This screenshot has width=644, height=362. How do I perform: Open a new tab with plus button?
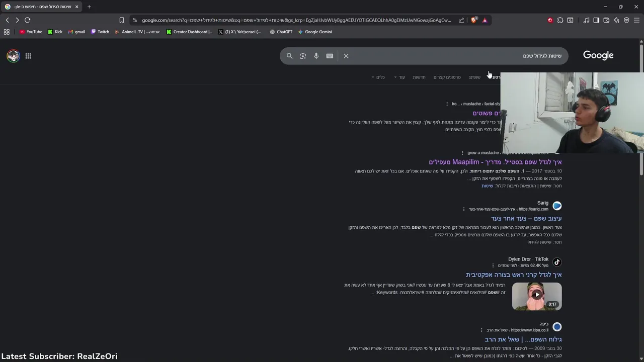tap(89, 7)
